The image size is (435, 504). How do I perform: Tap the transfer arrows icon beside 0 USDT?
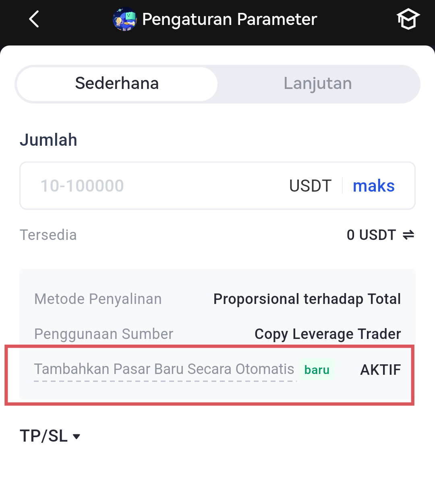click(x=408, y=235)
